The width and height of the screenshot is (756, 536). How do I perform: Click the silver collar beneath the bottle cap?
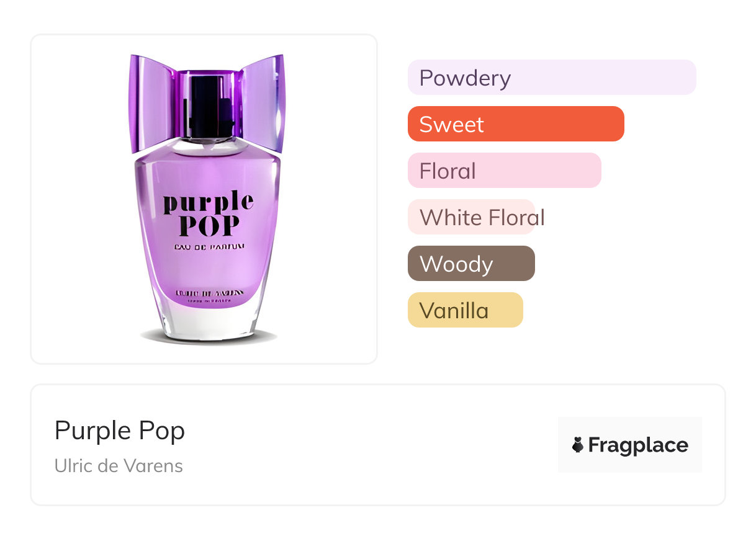207,147
